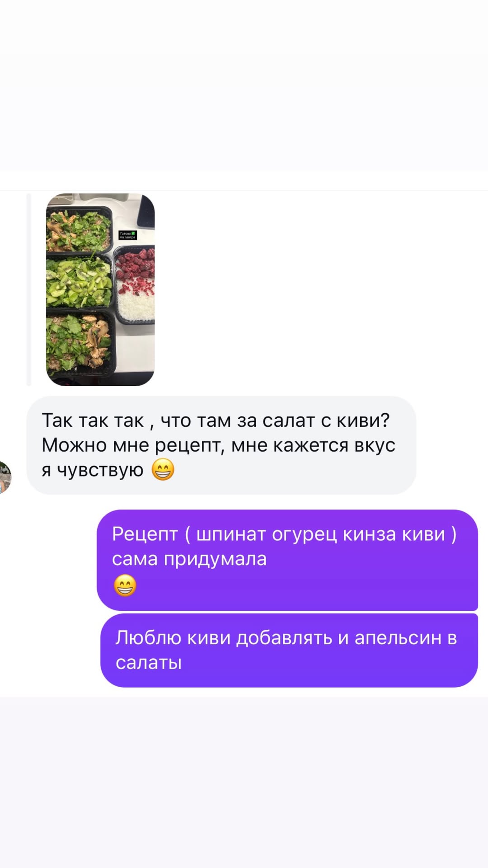Select the "Люблю киви добавлять" purple bubble
The height and width of the screenshot is (868, 488).
pos(289,650)
